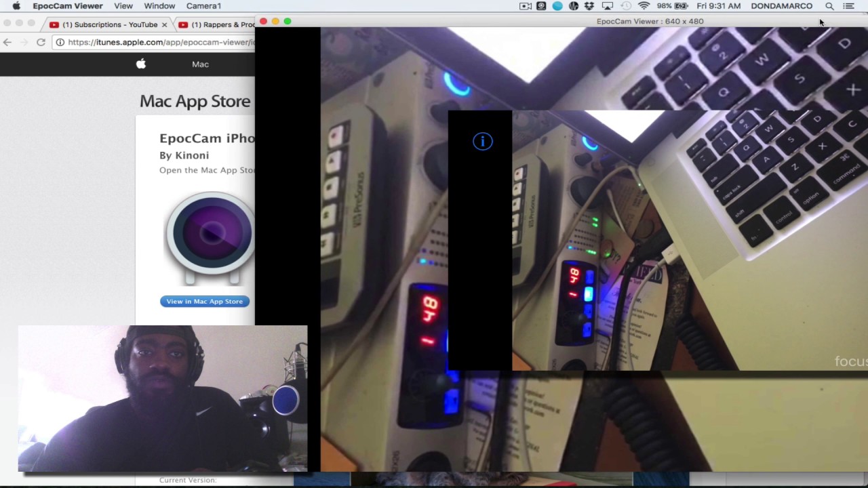
Task: Click the Apple logo on the website nav
Action: (141, 64)
